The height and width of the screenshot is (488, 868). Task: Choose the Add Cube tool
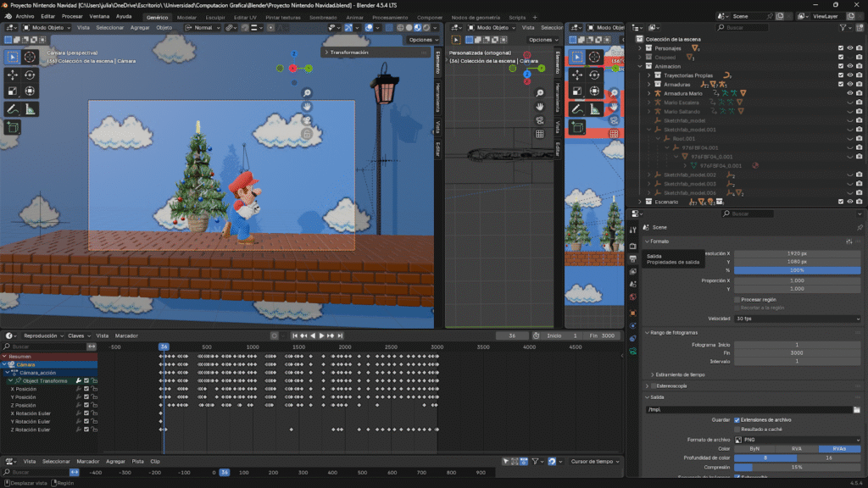(13, 127)
